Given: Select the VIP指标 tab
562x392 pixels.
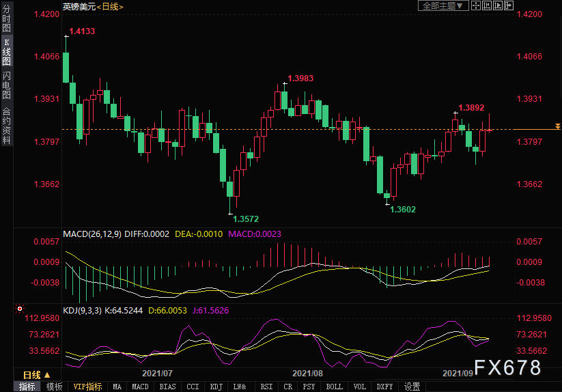Looking at the screenshot, I should coord(88,387).
